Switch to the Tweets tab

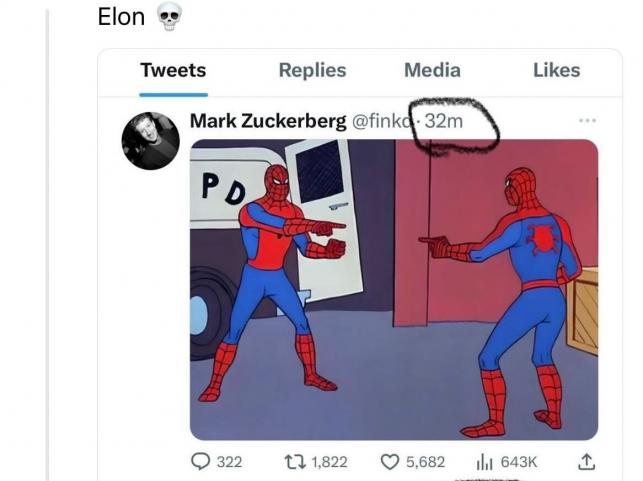[x=173, y=70]
